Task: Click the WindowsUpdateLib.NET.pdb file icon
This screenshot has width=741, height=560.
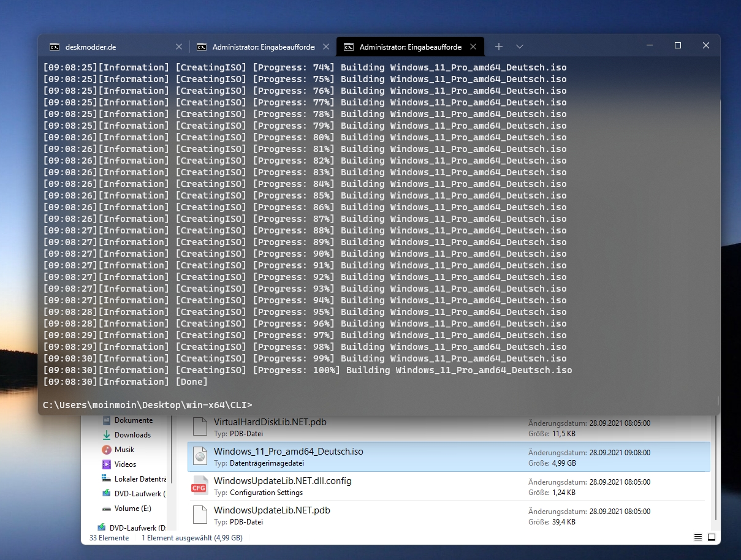Action: 200,516
